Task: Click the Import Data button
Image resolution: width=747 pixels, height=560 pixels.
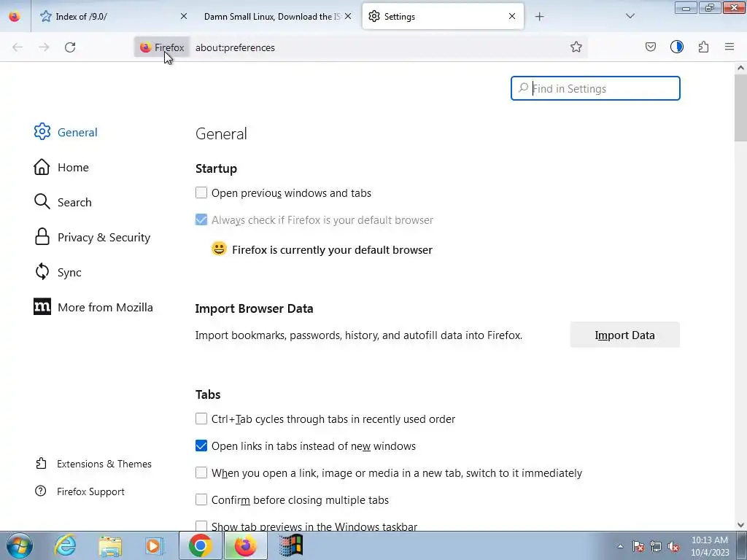Action: point(624,335)
